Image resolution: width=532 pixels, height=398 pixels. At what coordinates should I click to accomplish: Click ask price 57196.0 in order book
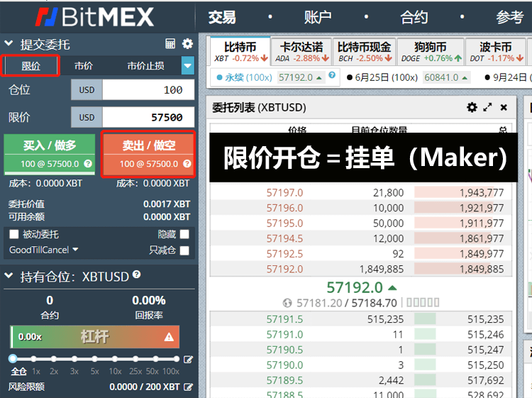click(284, 208)
